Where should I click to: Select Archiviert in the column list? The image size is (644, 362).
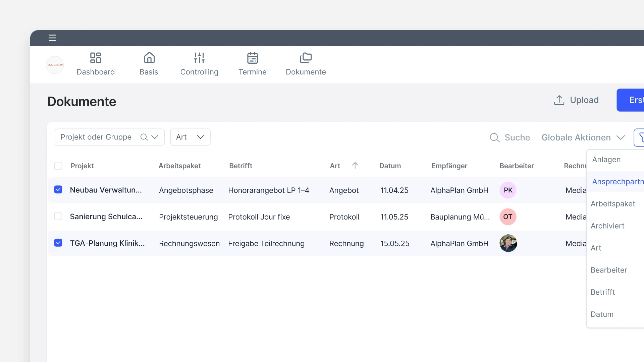(x=607, y=226)
